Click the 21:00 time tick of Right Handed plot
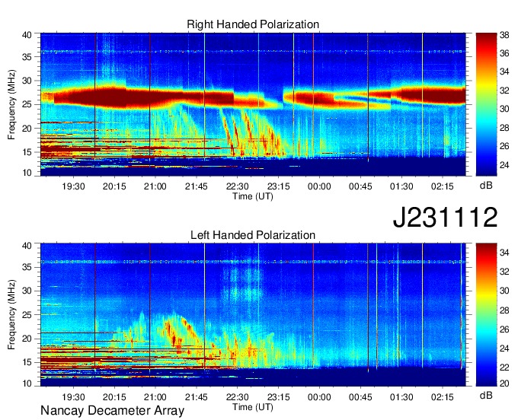 155,186
